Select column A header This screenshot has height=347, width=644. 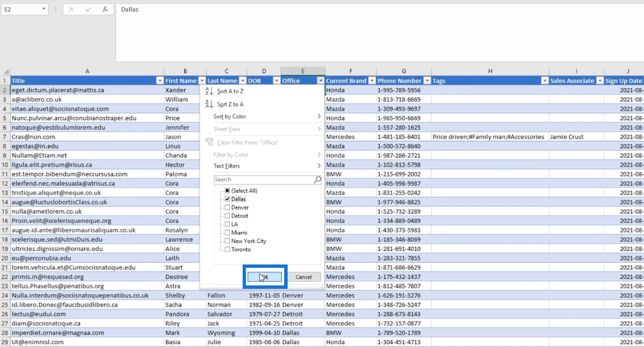[87, 72]
